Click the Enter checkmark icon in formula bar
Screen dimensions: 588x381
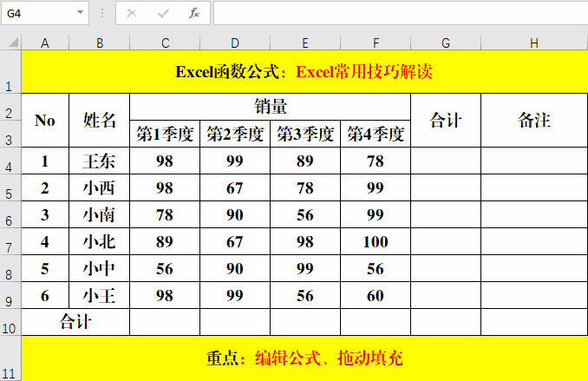(163, 13)
